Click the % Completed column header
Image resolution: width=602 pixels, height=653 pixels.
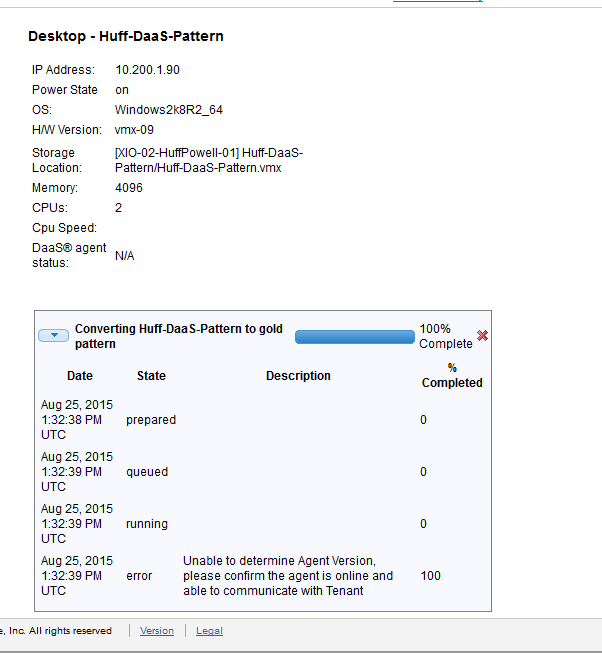452,375
